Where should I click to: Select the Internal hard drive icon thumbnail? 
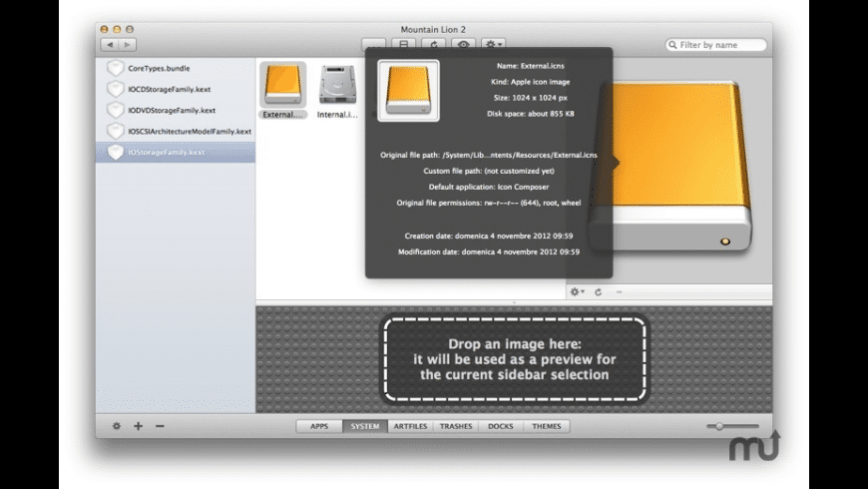coord(337,84)
